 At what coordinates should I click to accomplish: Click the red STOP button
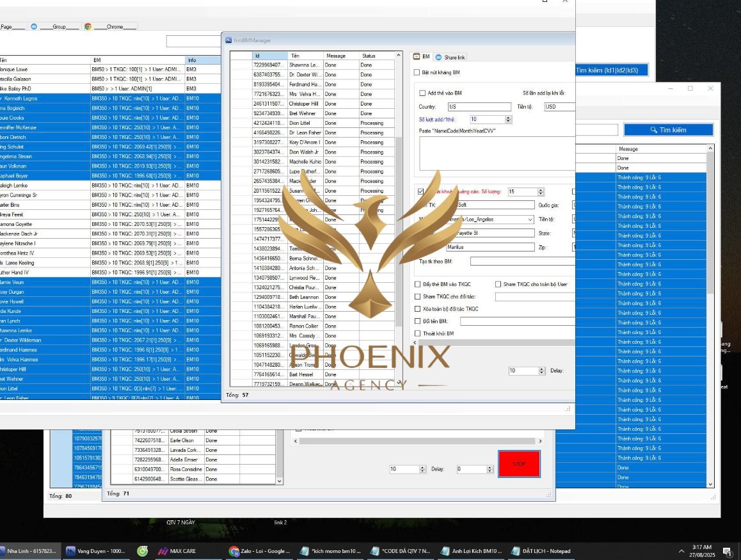click(x=519, y=463)
